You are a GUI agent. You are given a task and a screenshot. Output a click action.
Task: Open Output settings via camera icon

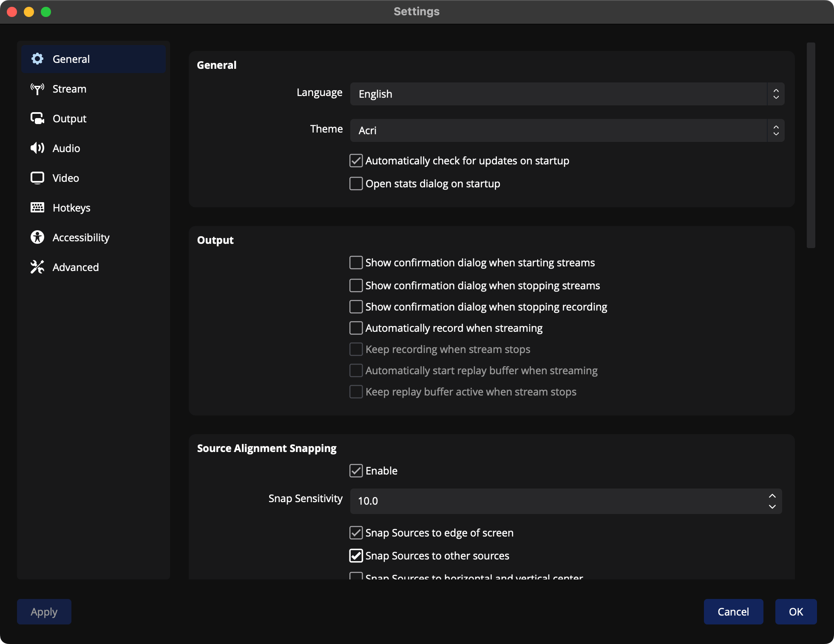click(37, 119)
